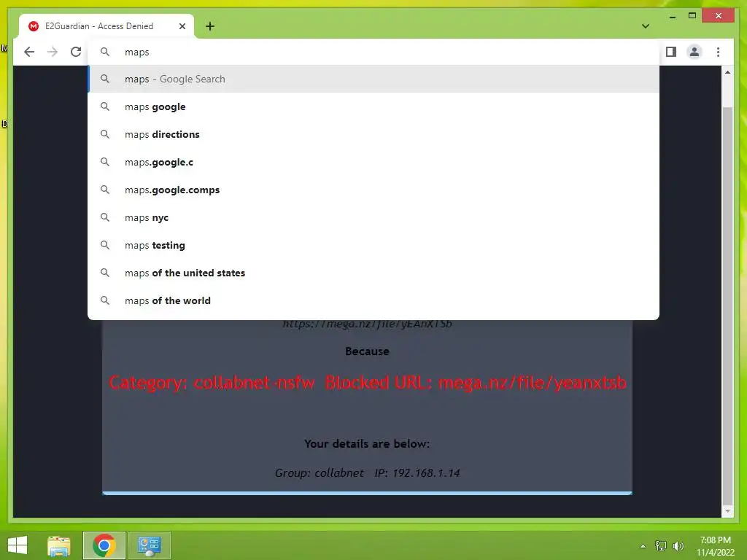This screenshot has width=747, height=560.
Task: Reload the current page
Action: click(x=76, y=52)
